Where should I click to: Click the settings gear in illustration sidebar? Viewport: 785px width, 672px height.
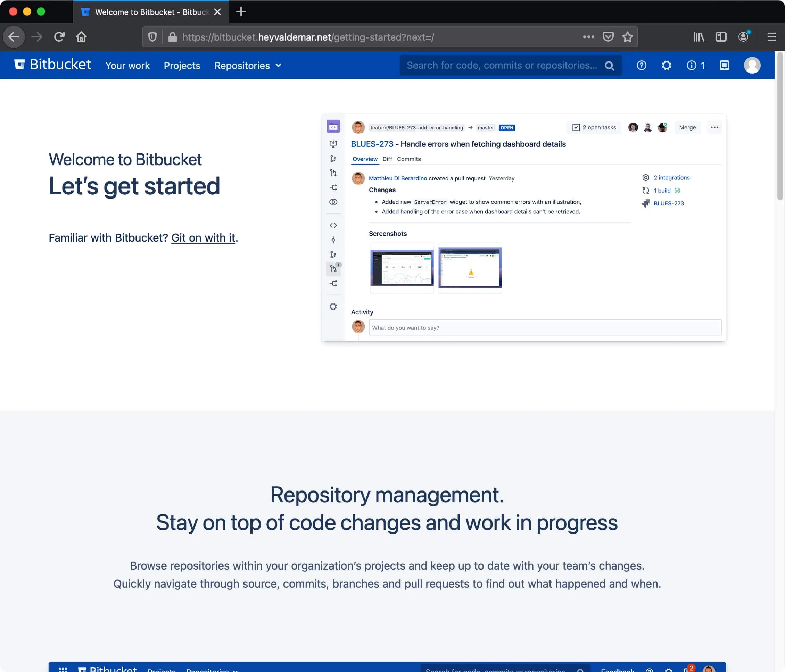coord(333,306)
